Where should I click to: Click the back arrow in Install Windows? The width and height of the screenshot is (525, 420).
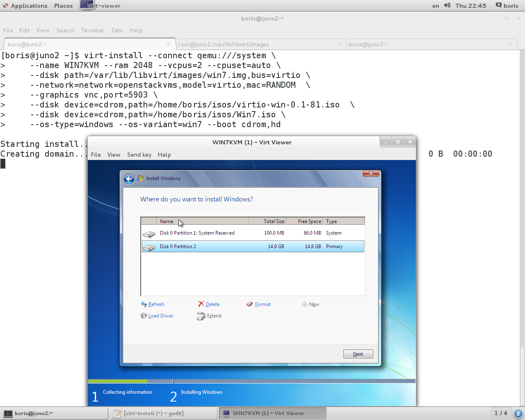point(129,179)
